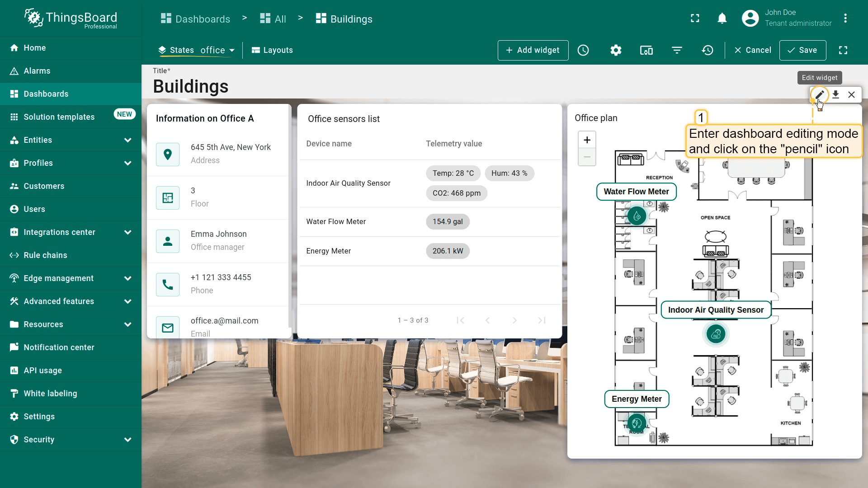The image size is (868, 488).
Task: Open the version control history icon
Action: coord(708,50)
